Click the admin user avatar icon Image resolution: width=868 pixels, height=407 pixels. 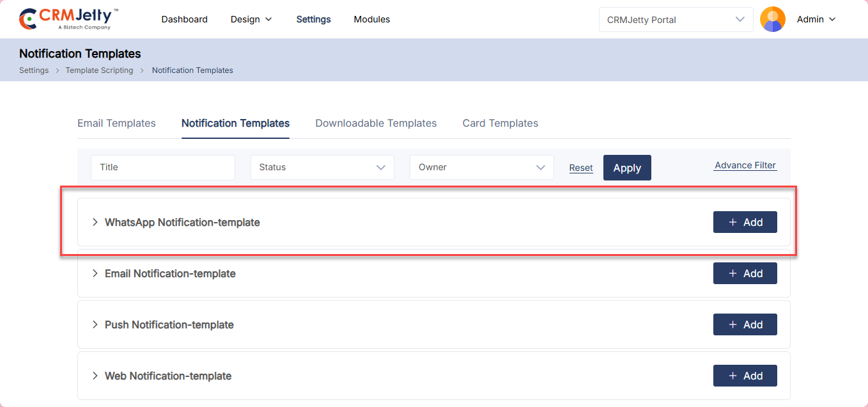click(772, 19)
